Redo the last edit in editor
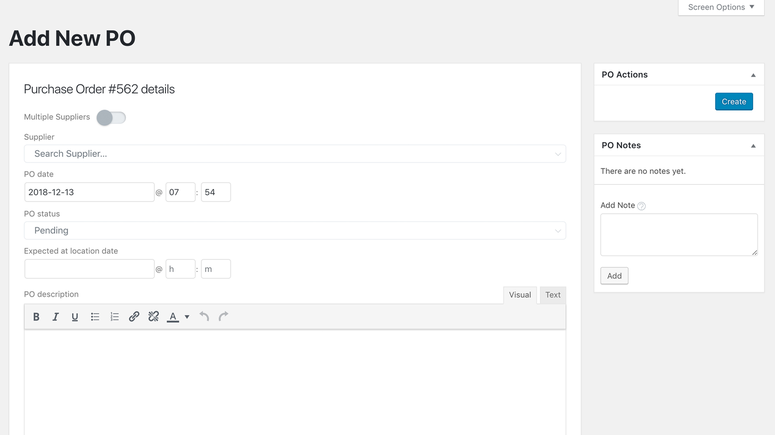 [223, 317]
